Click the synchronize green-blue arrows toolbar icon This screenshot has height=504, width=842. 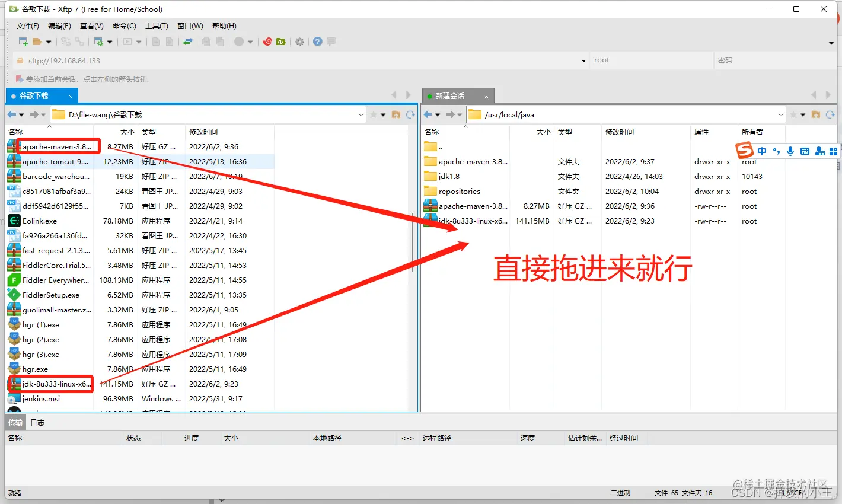(188, 42)
